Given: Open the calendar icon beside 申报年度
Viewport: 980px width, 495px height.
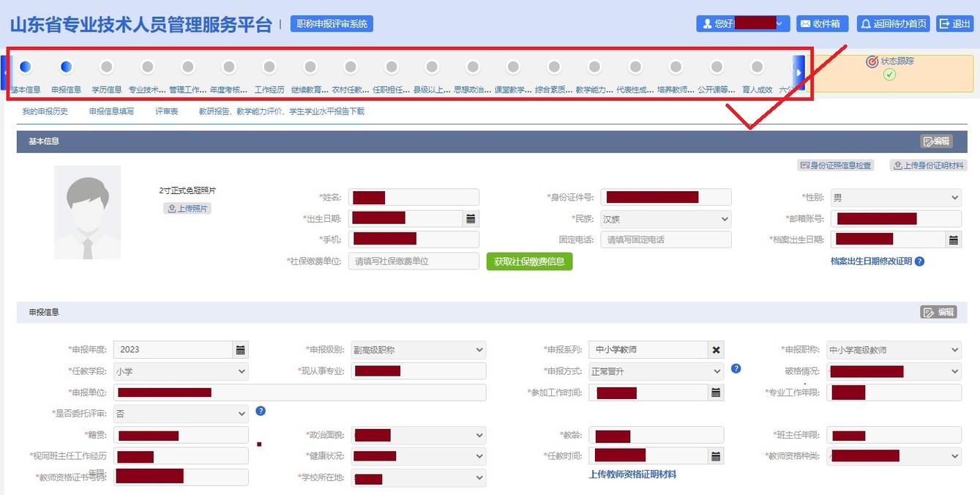Looking at the screenshot, I should tap(240, 349).
